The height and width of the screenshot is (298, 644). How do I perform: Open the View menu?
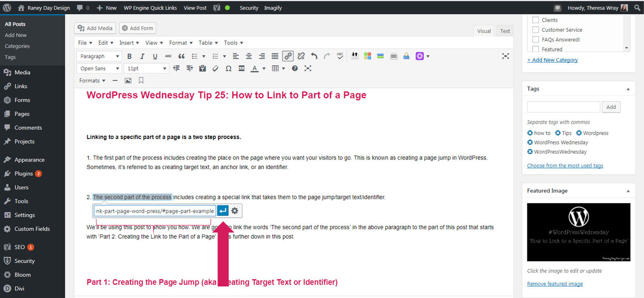coord(154,43)
